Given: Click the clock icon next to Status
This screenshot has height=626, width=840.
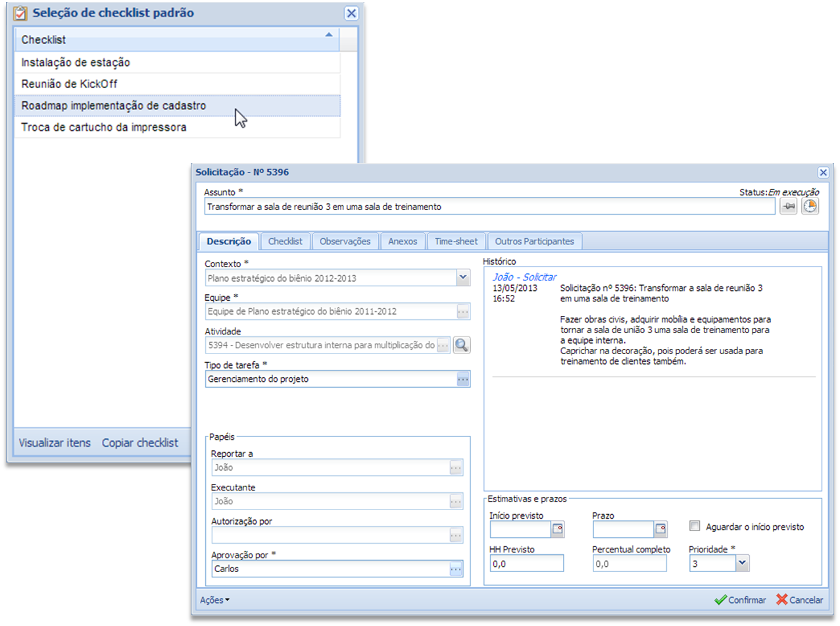Looking at the screenshot, I should point(810,207).
